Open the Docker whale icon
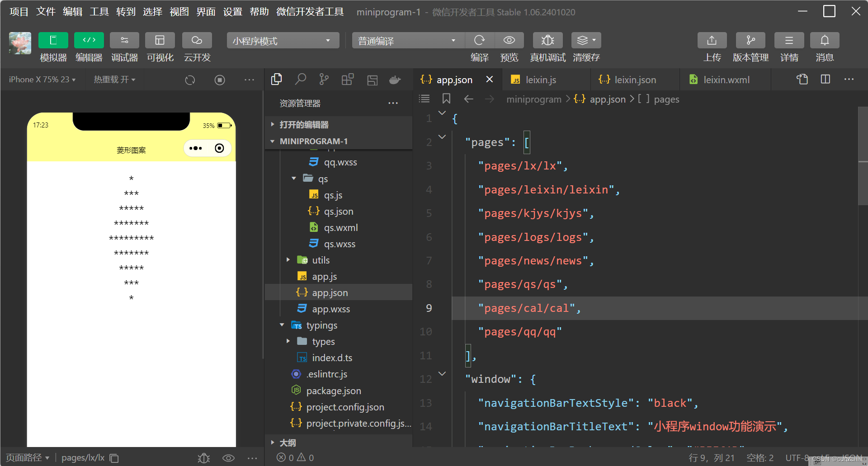Viewport: 868px width, 466px height. pos(395,80)
